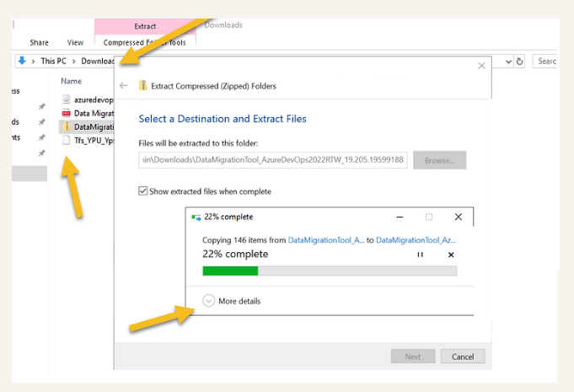Click the Next button
The height and width of the screenshot is (392, 574).
[x=413, y=356]
